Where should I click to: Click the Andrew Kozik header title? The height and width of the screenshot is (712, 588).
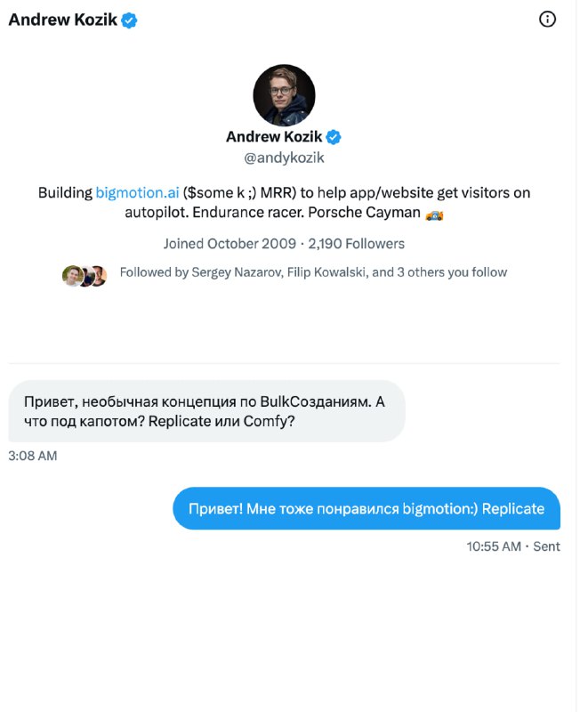[62, 20]
